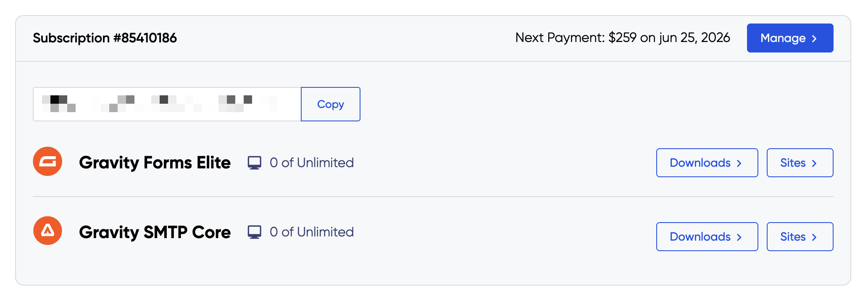Click the chevron arrow on Manage button

[x=814, y=39]
